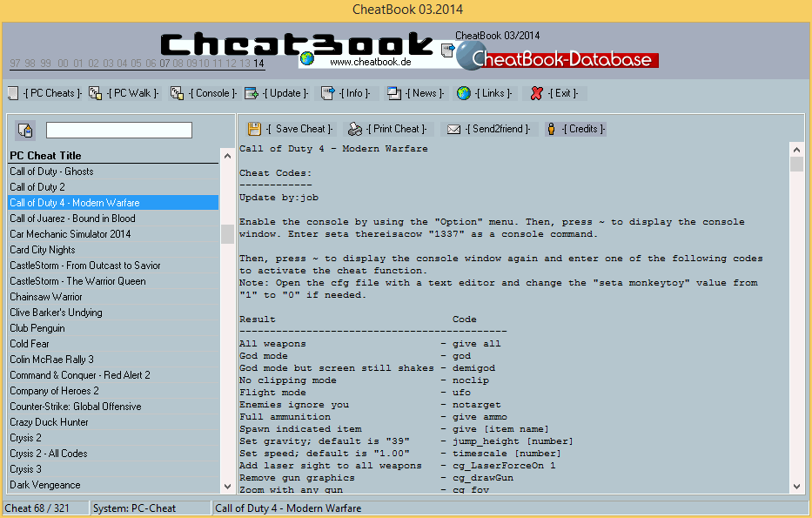Select Call of Duty 4 - Modern Warfare row
This screenshot has height=518, width=812.
[114, 203]
